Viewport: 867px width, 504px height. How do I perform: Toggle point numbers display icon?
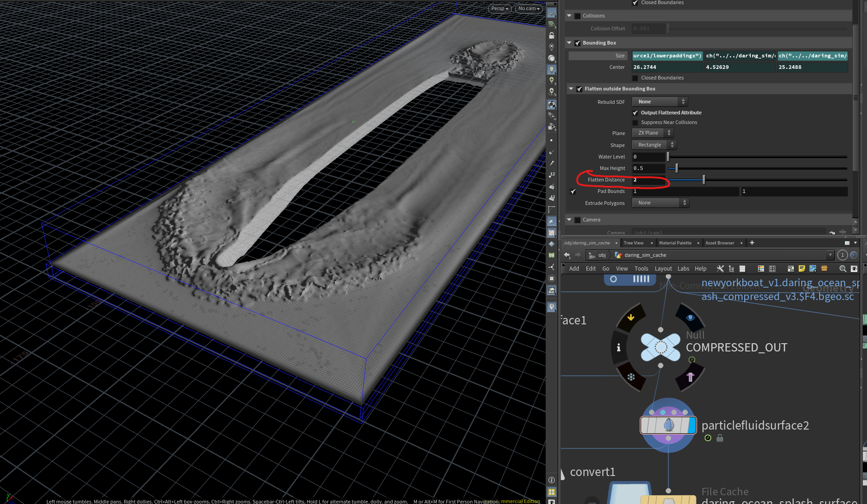[552, 175]
